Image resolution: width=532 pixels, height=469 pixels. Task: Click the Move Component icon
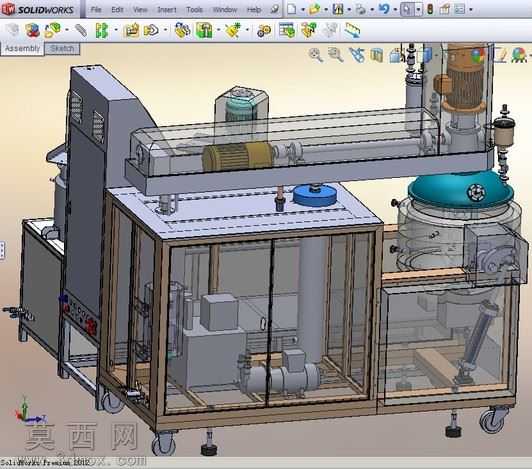(151, 30)
